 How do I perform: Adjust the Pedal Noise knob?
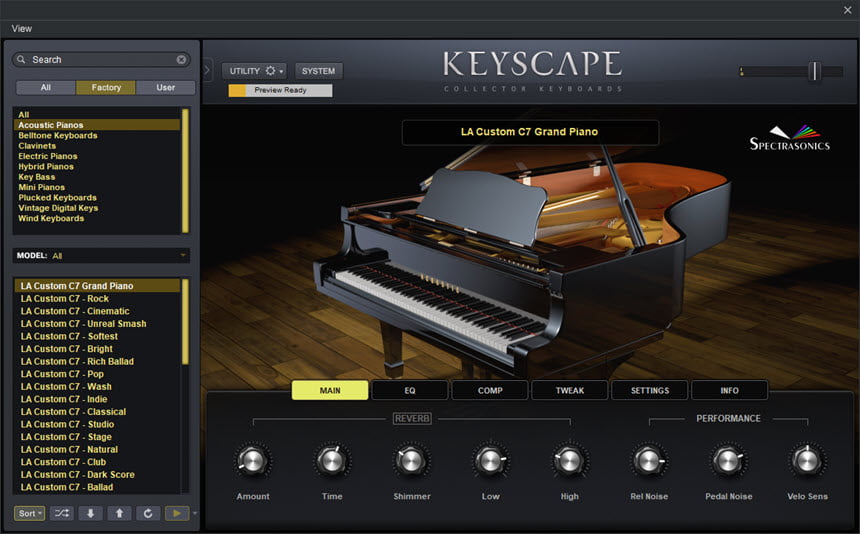click(728, 461)
